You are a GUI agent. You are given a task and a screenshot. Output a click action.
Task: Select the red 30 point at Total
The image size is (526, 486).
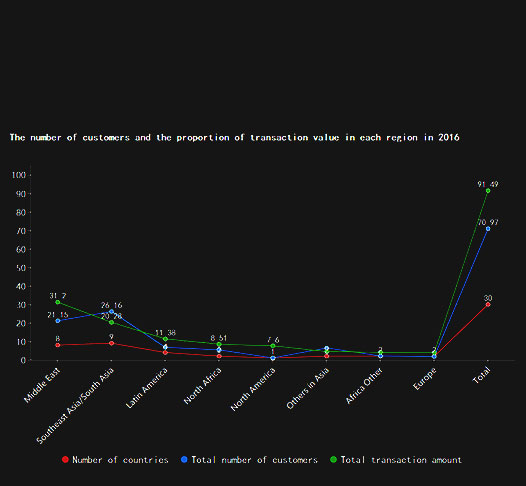pyautogui.click(x=488, y=305)
